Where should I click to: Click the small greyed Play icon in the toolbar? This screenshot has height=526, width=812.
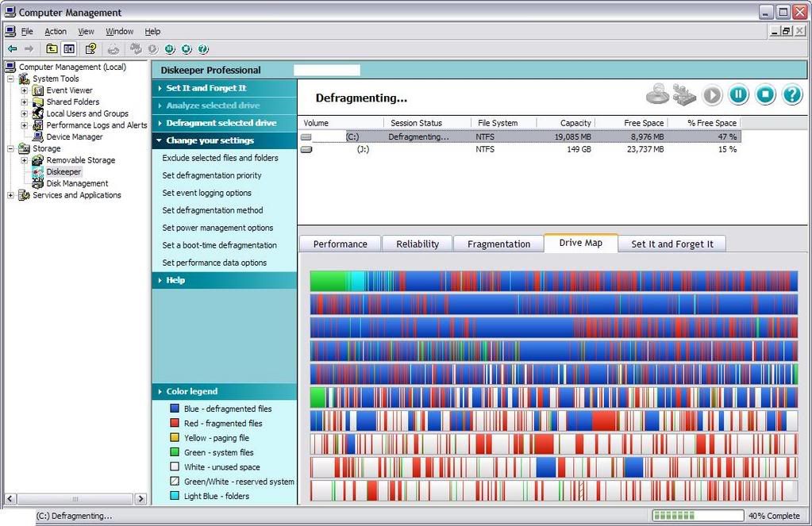(152, 49)
